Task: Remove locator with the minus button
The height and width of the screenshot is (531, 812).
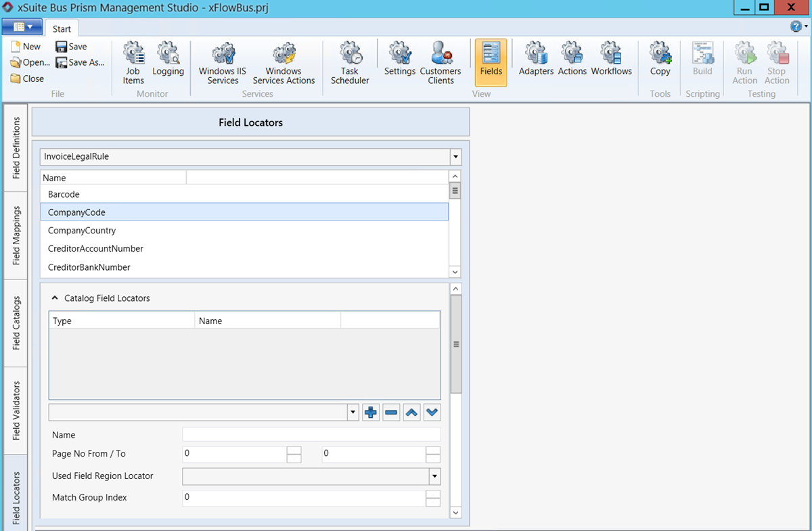Action: [x=391, y=412]
